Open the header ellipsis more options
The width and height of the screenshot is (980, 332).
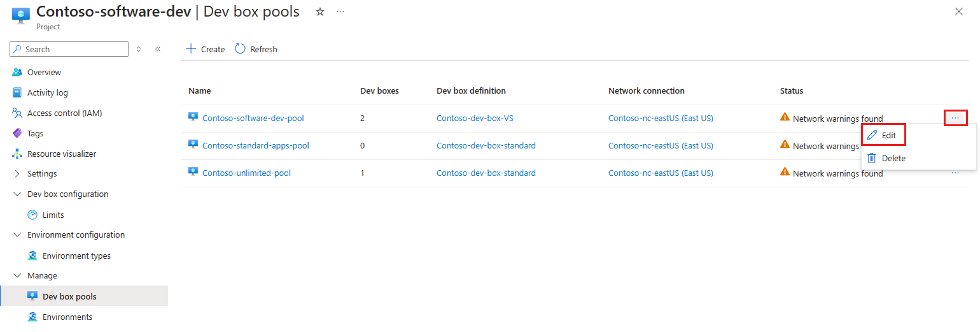[x=340, y=11]
